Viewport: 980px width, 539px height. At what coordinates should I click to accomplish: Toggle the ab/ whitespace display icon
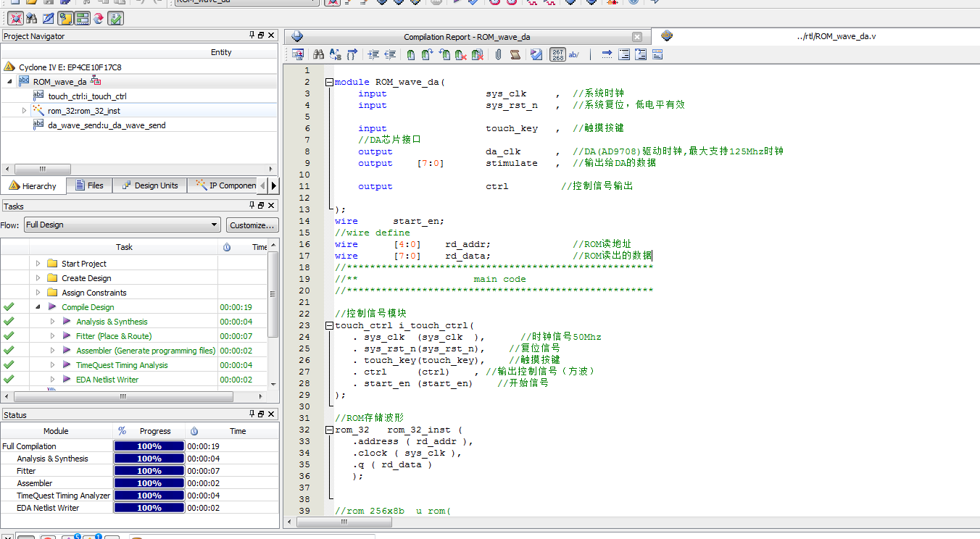tap(573, 54)
